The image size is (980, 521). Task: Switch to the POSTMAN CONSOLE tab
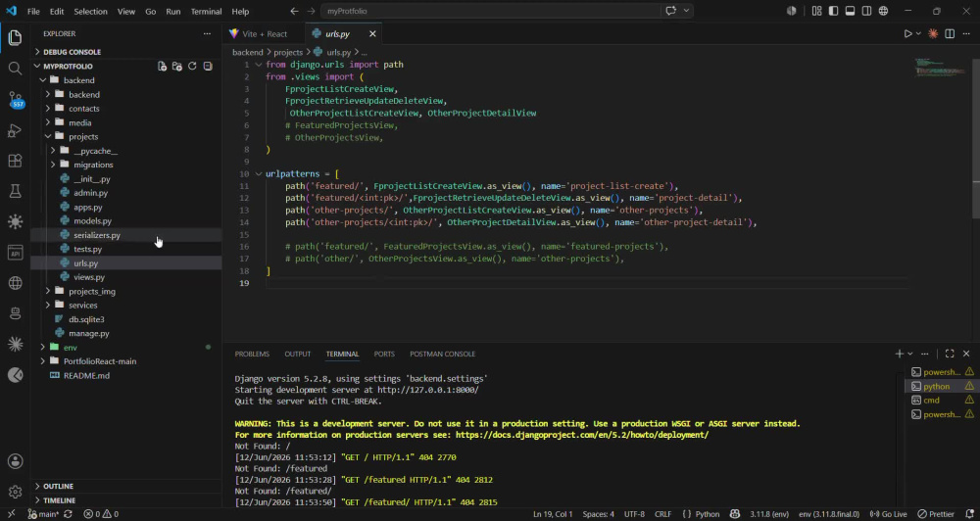(x=443, y=354)
